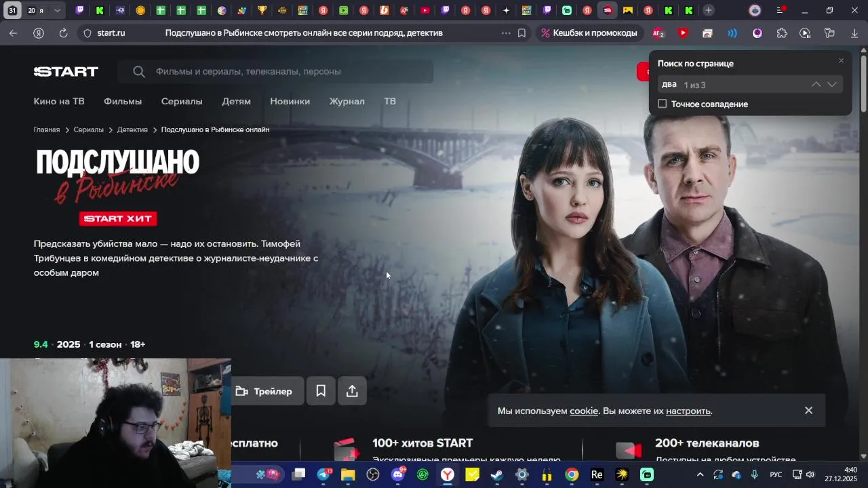This screenshot has height=488, width=868.
Task: Click the AE extension icon with badge
Action: click(x=658, y=33)
